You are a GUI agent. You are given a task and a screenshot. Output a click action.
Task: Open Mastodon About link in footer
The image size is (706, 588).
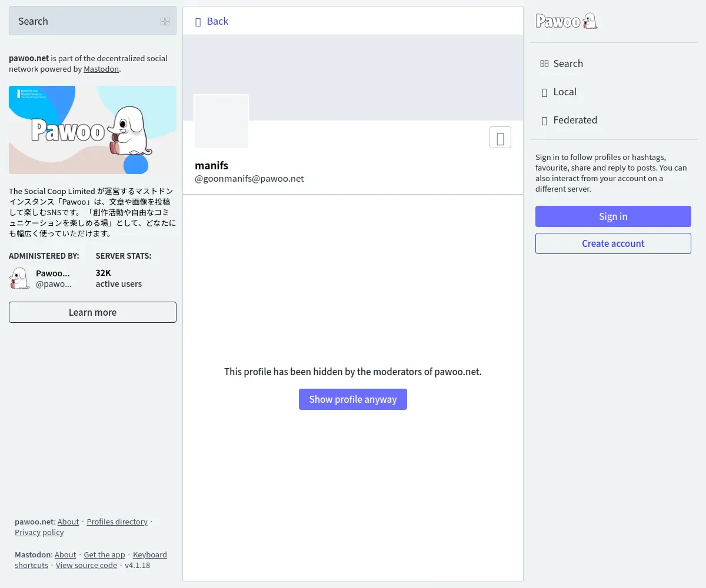65,554
